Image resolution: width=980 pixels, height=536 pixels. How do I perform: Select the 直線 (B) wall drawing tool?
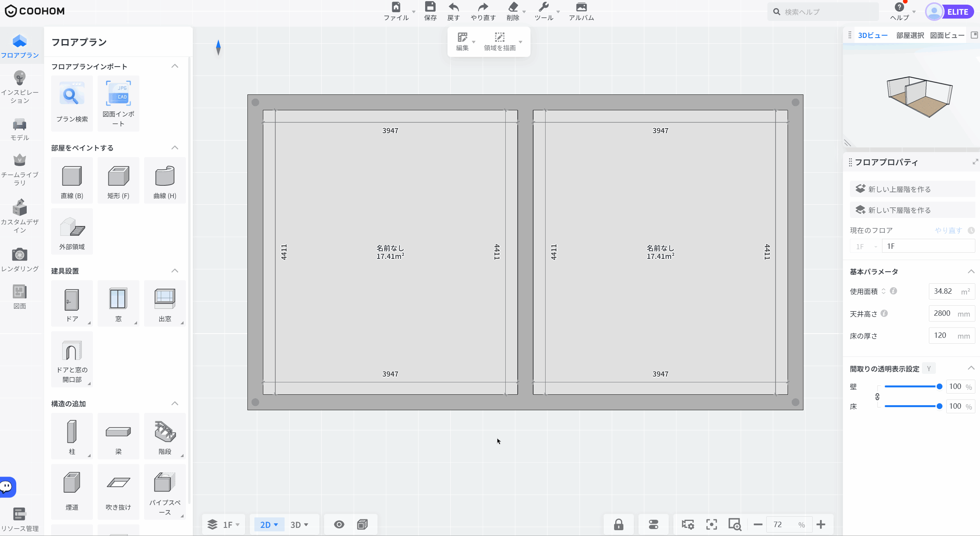pyautogui.click(x=72, y=180)
